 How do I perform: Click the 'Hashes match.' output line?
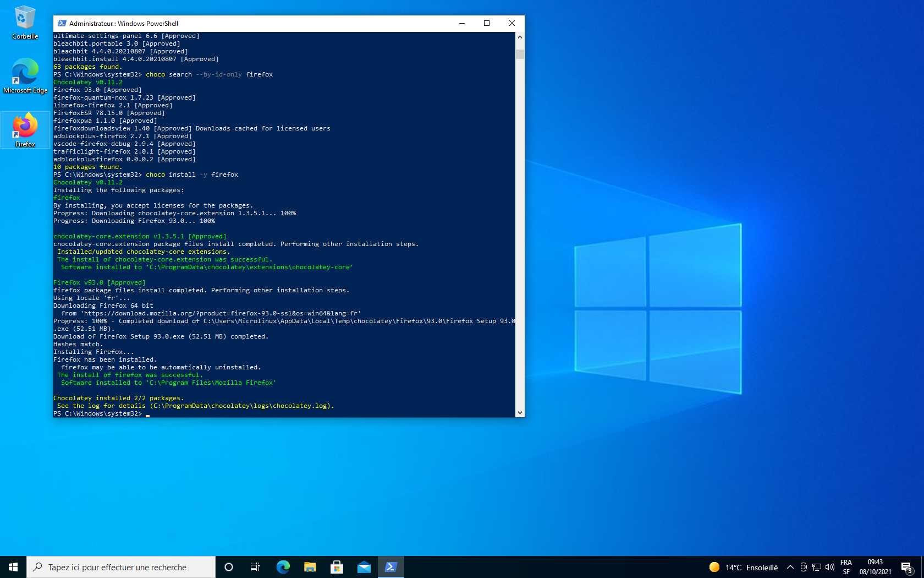pyautogui.click(x=78, y=344)
